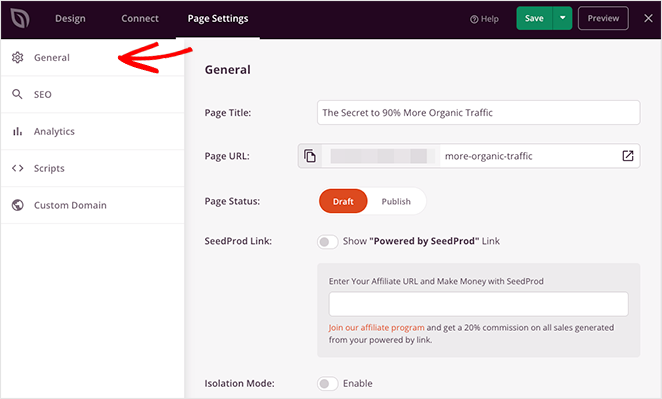Click the "Page Title:" label
The image size is (662, 399).
(x=228, y=113)
